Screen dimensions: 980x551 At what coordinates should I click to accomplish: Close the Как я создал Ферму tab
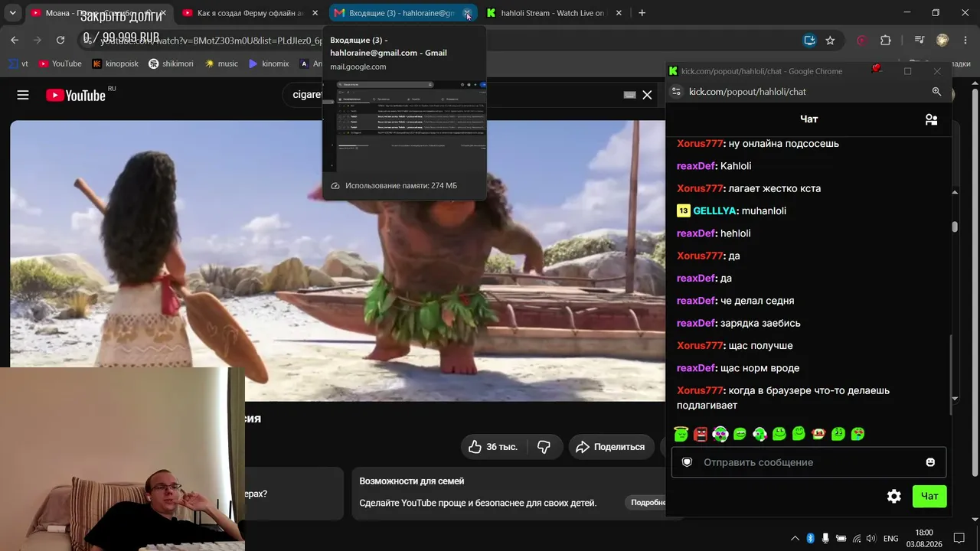[x=315, y=13]
